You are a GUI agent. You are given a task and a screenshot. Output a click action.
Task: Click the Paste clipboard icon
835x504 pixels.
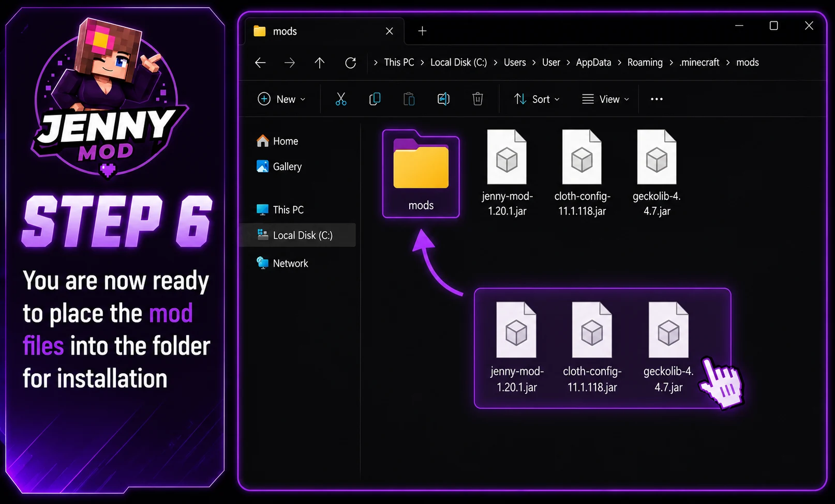tap(409, 99)
